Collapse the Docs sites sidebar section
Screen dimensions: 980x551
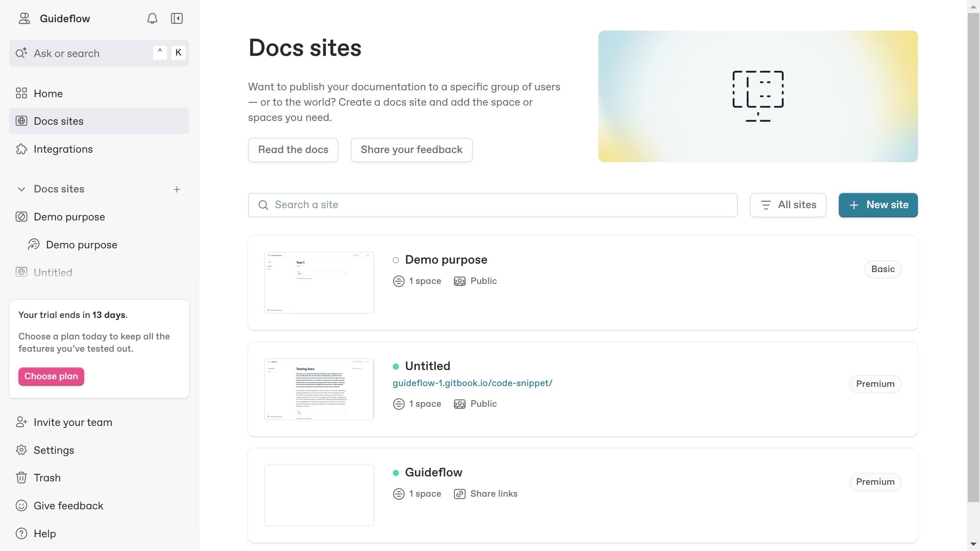[21, 189]
